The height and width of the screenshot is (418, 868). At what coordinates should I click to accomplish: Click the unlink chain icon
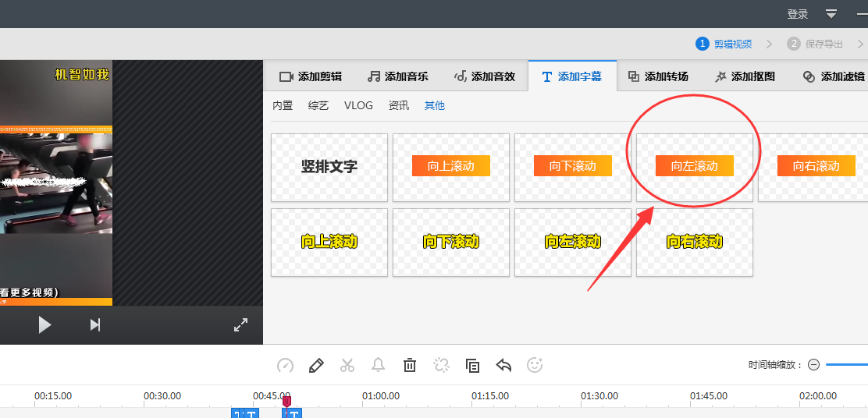[441, 365]
